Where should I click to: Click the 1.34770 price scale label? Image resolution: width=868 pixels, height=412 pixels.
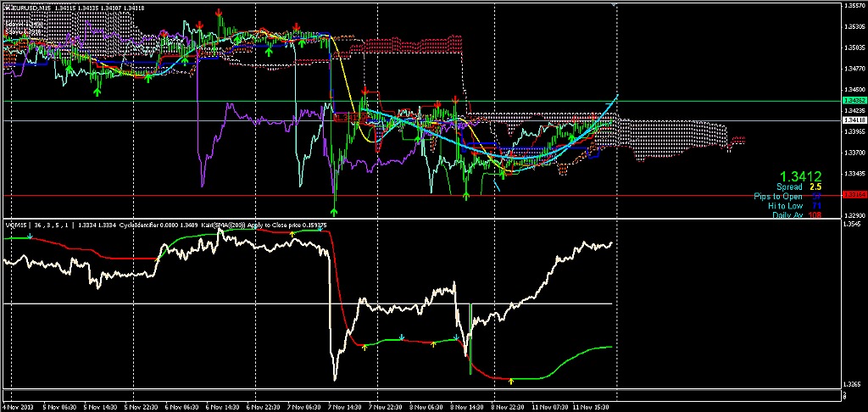(x=853, y=69)
